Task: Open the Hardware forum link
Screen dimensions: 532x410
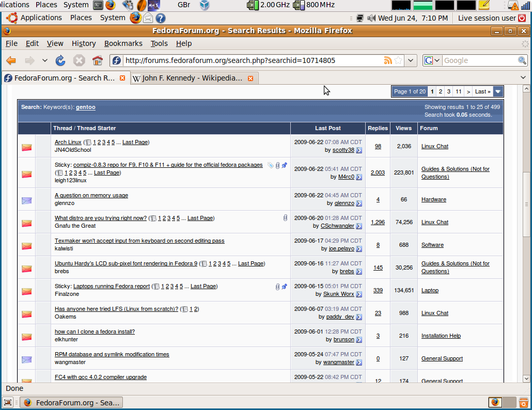Action: tap(434, 199)
